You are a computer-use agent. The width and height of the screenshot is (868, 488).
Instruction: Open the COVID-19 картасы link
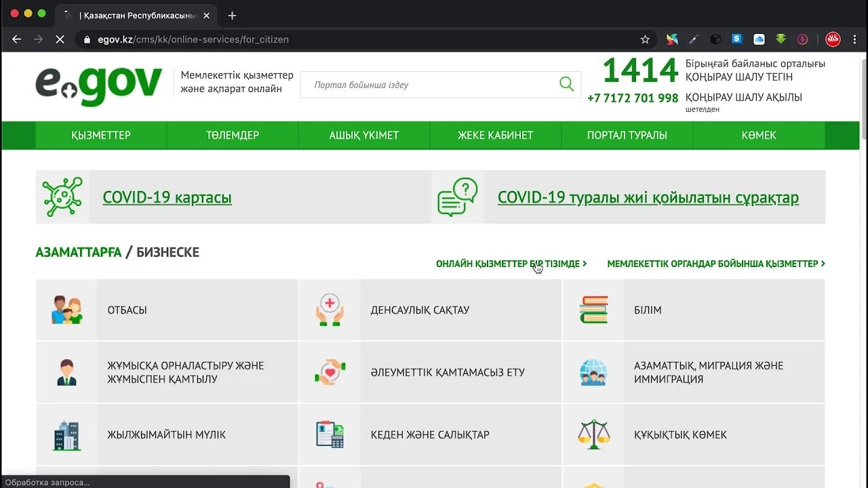tap(167, 197)
